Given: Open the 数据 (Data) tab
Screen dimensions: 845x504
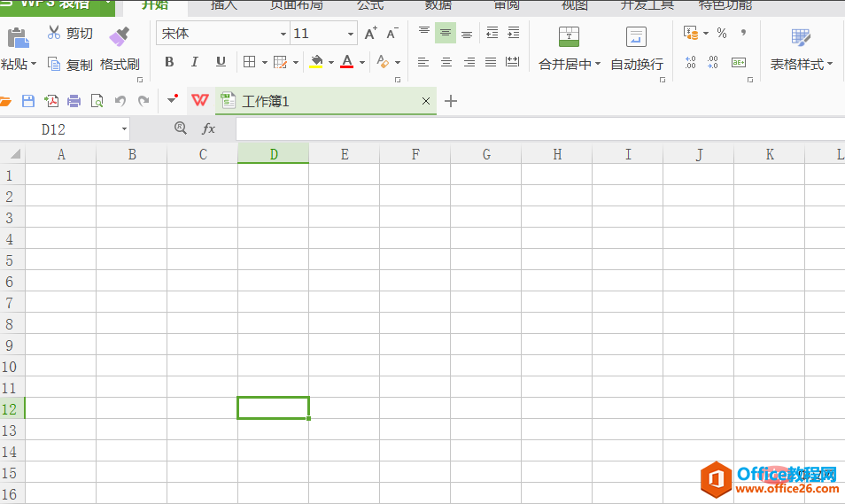Looking at the screenshot, I should [438, 5].
